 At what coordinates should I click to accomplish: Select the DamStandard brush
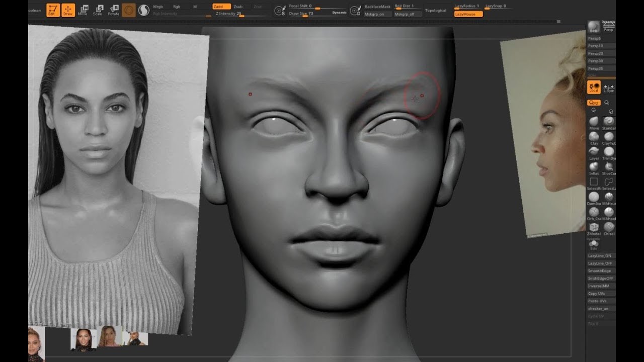(x=594, y=199)
